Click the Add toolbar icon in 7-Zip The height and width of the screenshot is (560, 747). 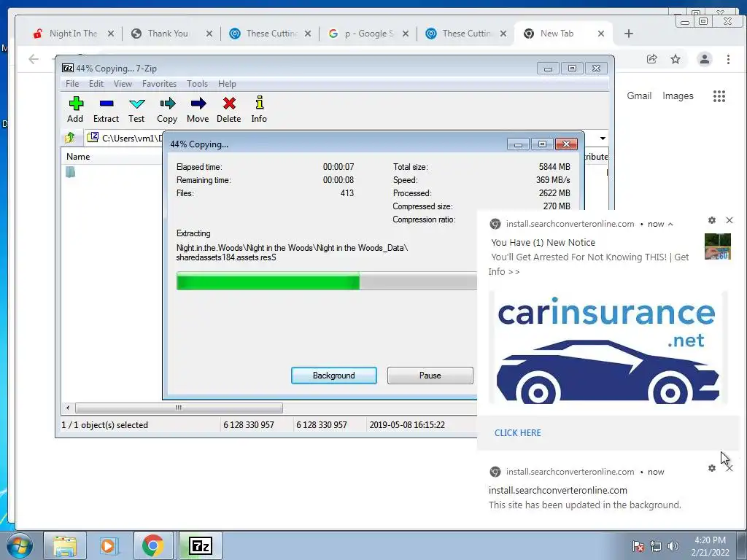(75, 109)
